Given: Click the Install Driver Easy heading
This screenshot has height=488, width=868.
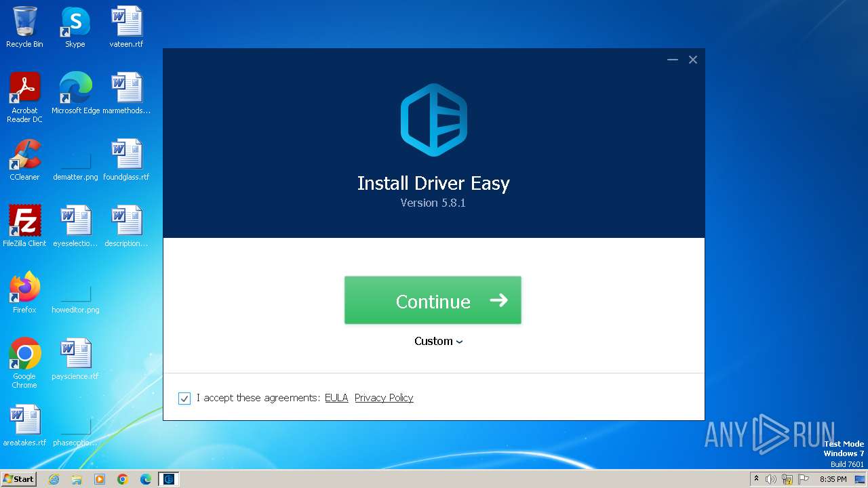Looking at the screenshot, I should [x=433, y=183].
